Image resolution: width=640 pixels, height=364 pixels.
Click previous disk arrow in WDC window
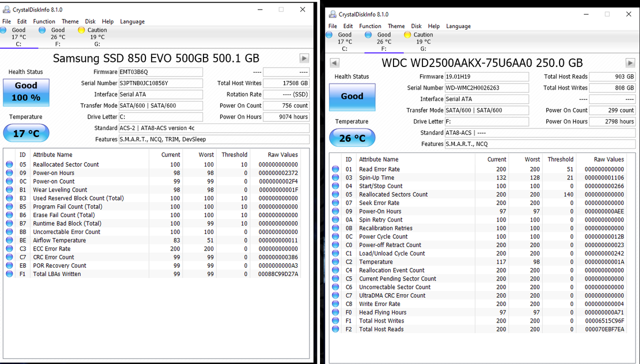tap(334, 62)
